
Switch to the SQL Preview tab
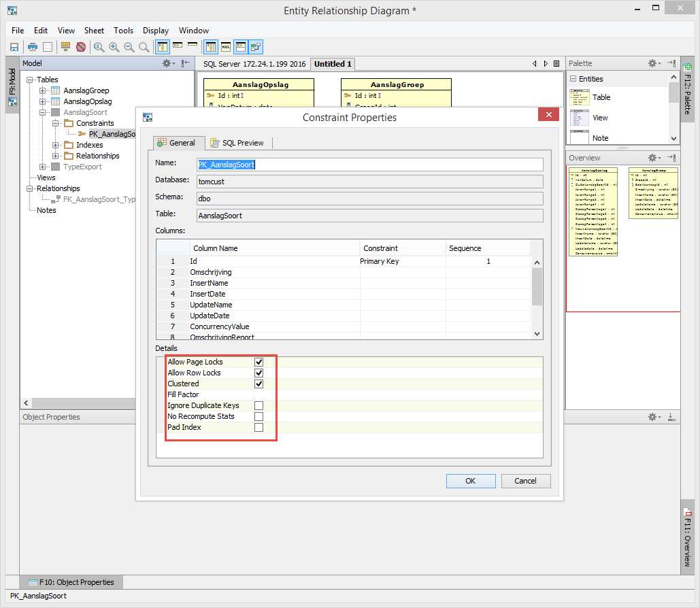(240, 143)
